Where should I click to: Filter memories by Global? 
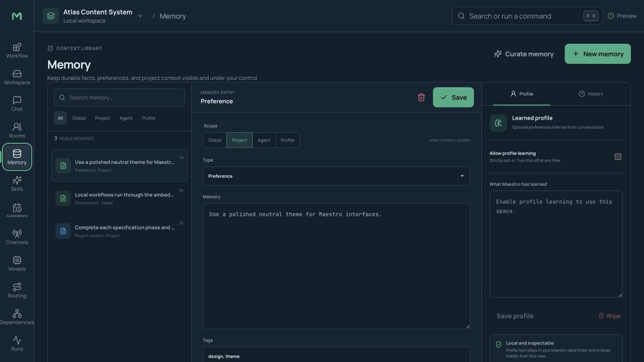(x=79, y=118)
